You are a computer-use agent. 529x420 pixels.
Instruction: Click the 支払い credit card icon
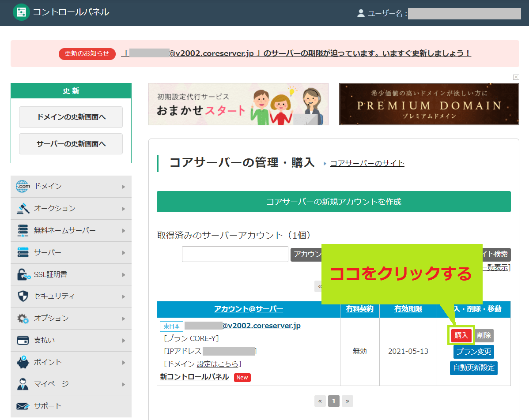20,340
